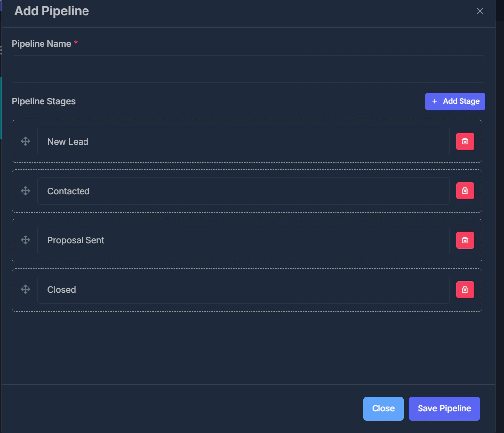Screen dimensions: 504x433
Task: Click the Closed stage reorder icon
Action: (25, 289)
